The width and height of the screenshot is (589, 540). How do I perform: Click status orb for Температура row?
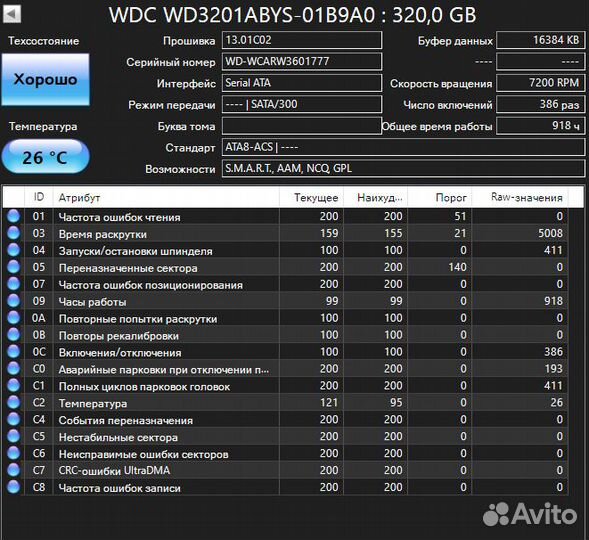coord(14,403)
